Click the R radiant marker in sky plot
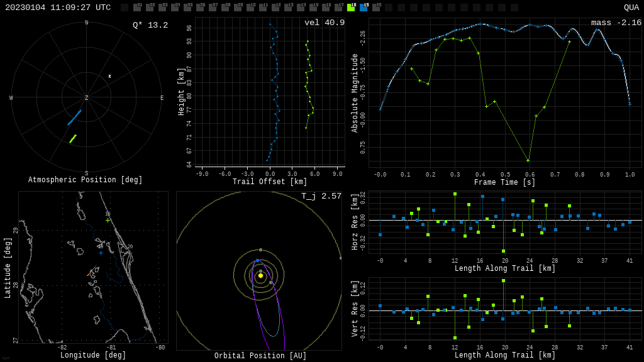 click(x=109, y=77)
